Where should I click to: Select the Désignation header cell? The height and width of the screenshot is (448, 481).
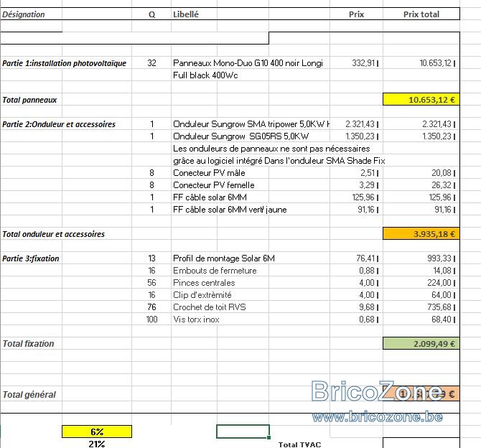click(32, 14)
